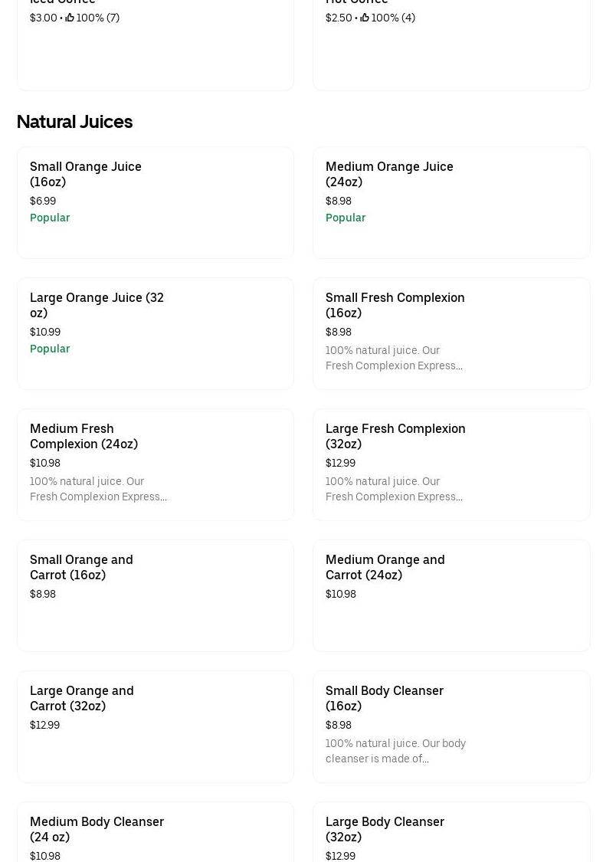The width and height of the screenshot is (616, 862).
Task: Open Large Orange Juice (32 oz)
Action: 97,305
